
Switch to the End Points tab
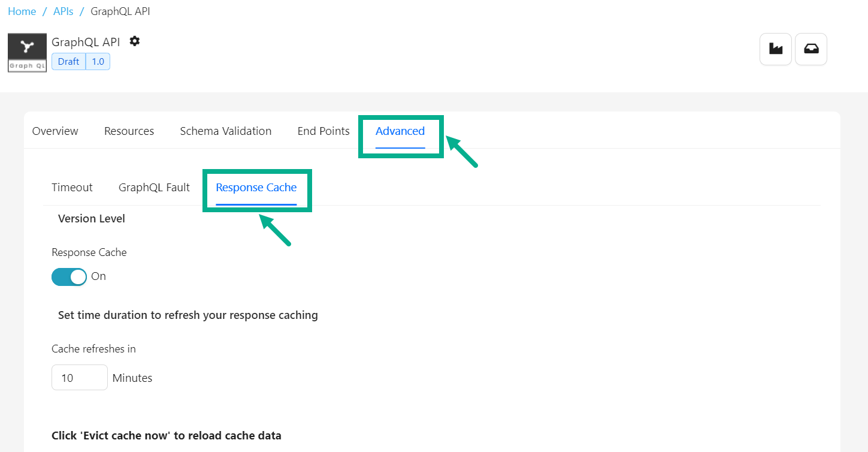pyautogui.click(x=323, y=131)
